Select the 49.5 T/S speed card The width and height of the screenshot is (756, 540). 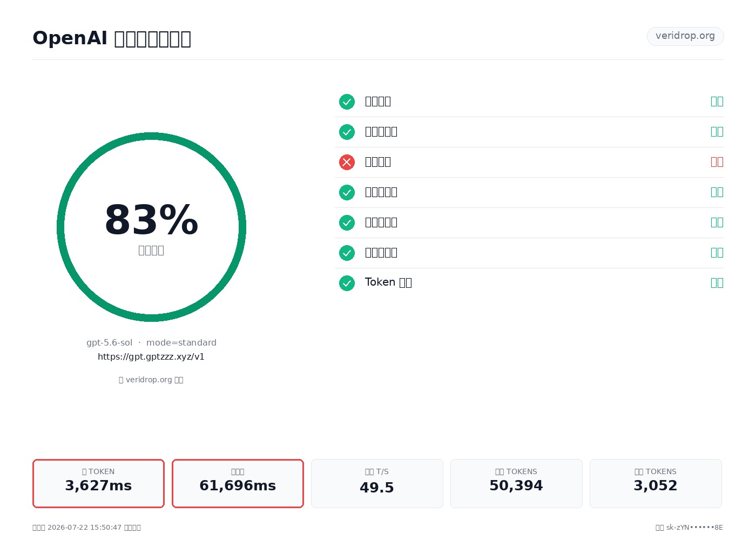[x=377, y=483]
